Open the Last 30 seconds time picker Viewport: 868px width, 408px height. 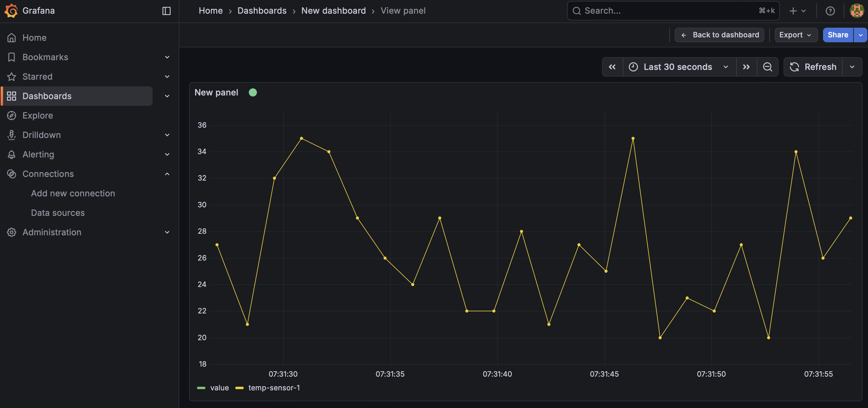[x=678, y=66]
